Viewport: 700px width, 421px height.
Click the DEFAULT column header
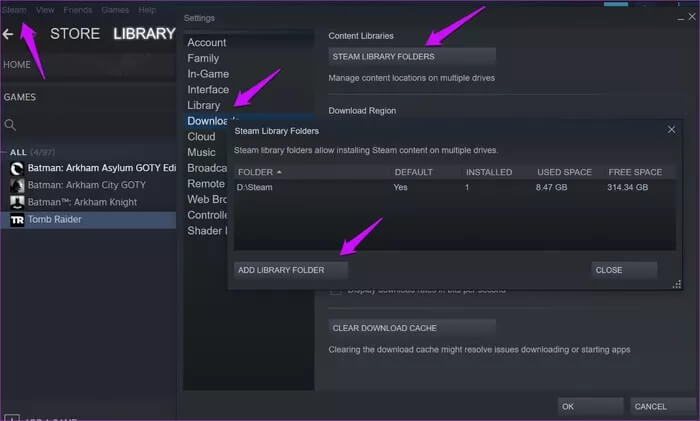413,172
